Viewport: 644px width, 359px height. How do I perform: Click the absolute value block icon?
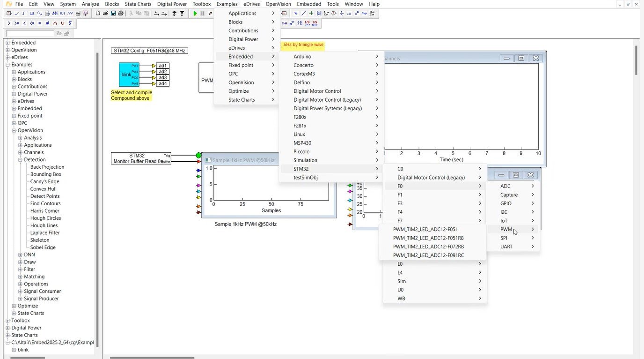tap(319, 13)
